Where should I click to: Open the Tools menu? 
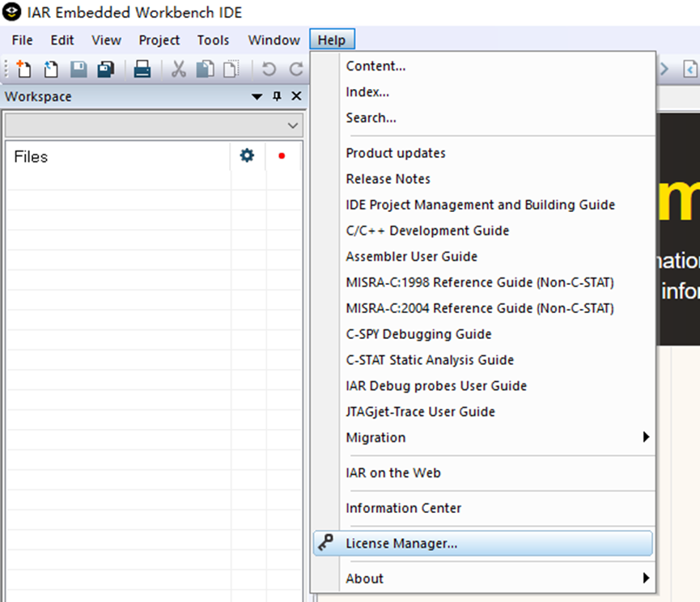[x=213, y=40]
